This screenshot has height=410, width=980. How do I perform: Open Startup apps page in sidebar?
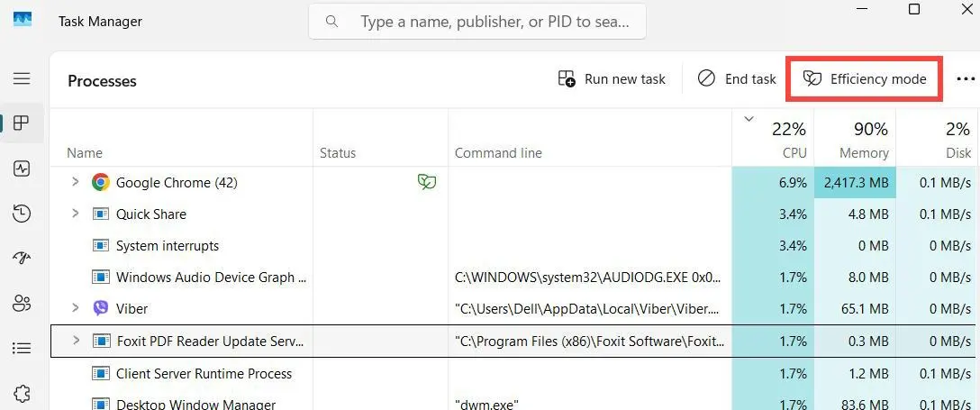pos(22,258)
